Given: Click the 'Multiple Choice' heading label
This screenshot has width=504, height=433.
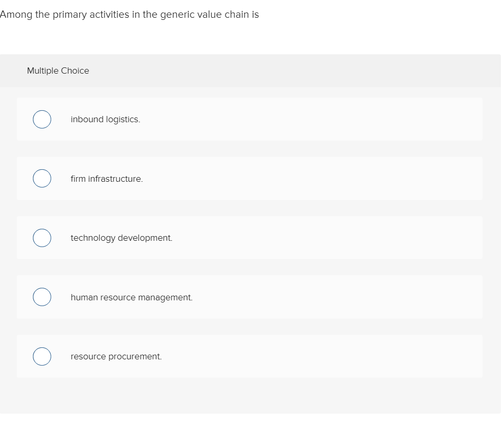Looking at the screenshot, I should [58, 71].
